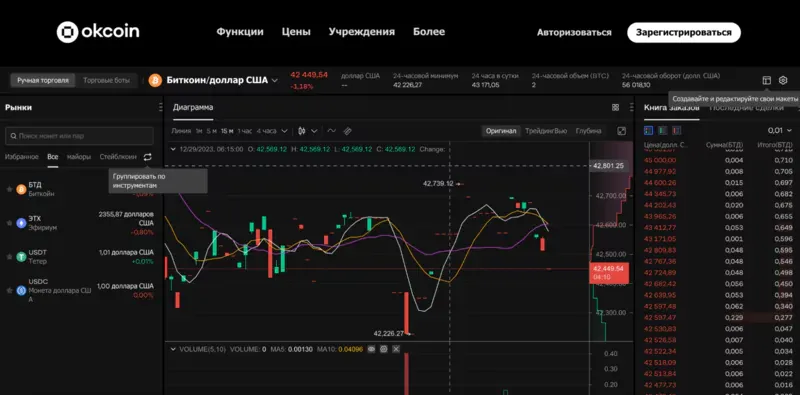Favorite ЭТХ with star
Image resolution: width=800 pixels, height=395 pixels.
coord(9,223)
